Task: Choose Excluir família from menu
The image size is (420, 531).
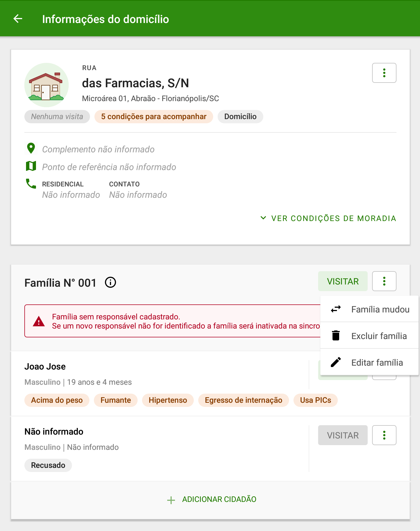Action: [x=369, y=336]
